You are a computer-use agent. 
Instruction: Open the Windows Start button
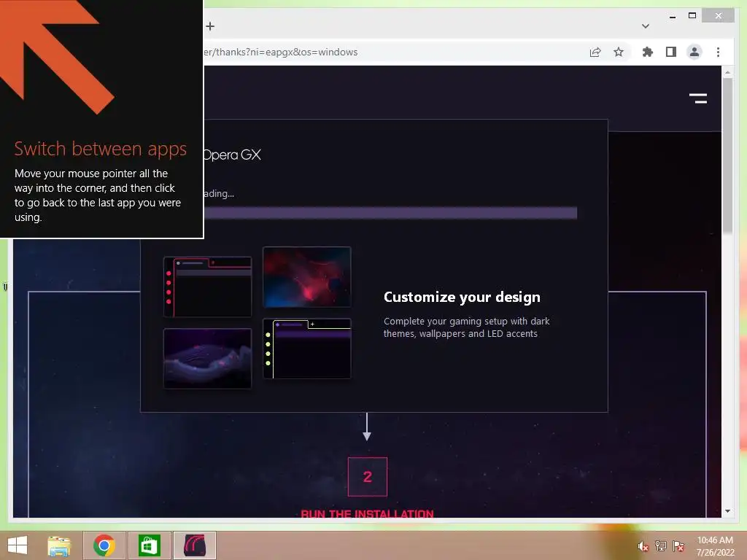click(18, 545)
